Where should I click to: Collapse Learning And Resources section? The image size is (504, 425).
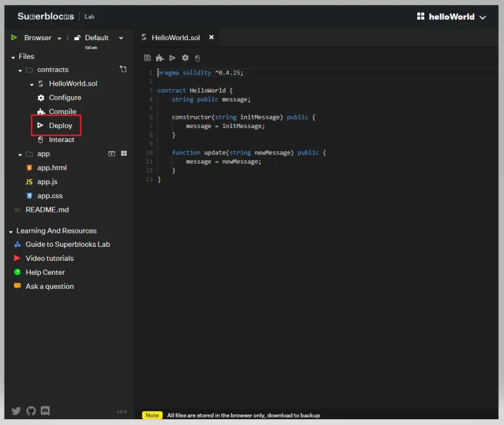(x=11, y=232)
